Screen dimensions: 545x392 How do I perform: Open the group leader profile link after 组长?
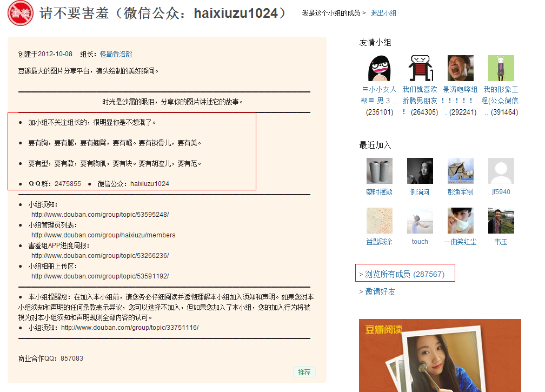(x=116, y=54)
